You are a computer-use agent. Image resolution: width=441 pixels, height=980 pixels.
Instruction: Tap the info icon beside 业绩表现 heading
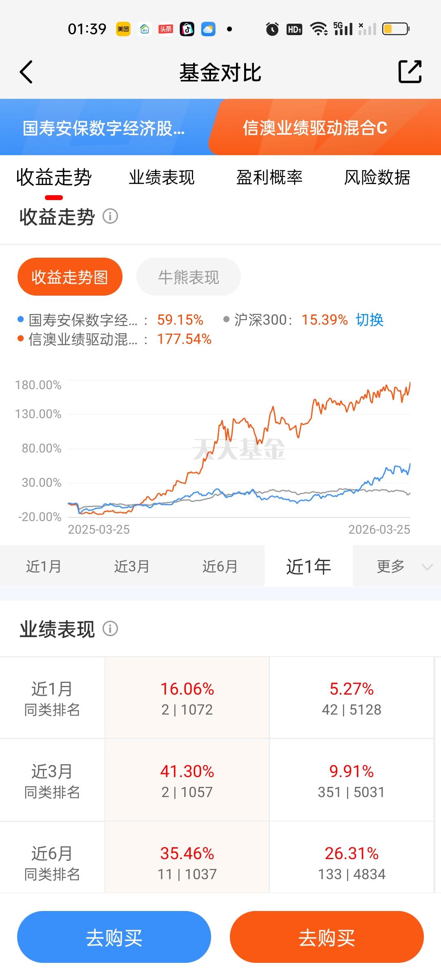tap(110, 628)
